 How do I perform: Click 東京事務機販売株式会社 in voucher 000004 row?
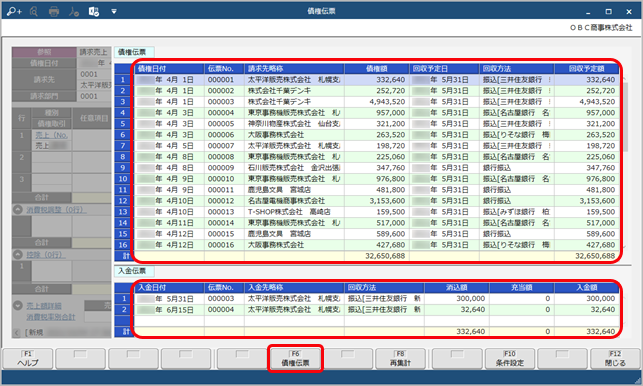coord(294,113)
